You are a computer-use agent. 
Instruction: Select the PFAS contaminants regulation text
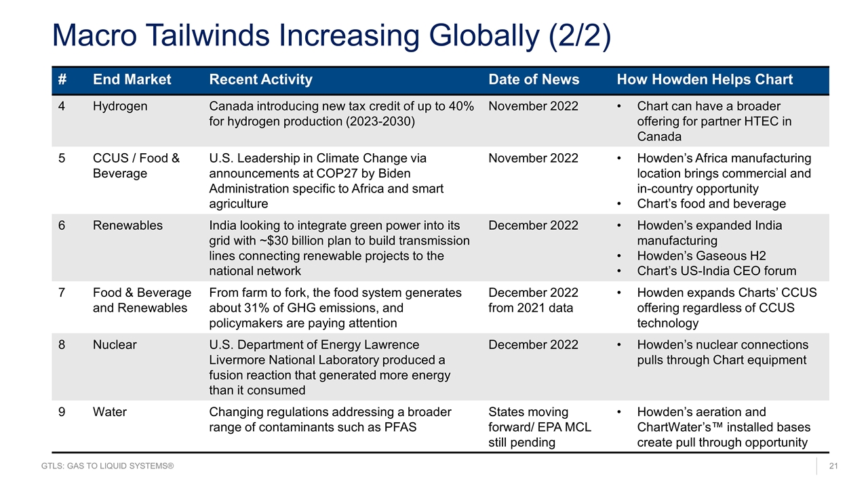[x=330, y=420]
